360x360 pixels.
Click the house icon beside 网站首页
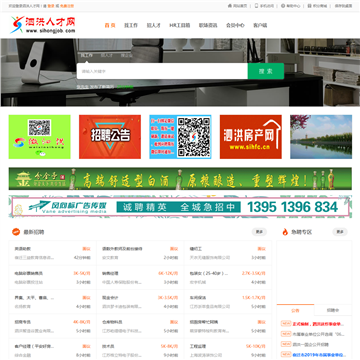click(x=230, y=6)
